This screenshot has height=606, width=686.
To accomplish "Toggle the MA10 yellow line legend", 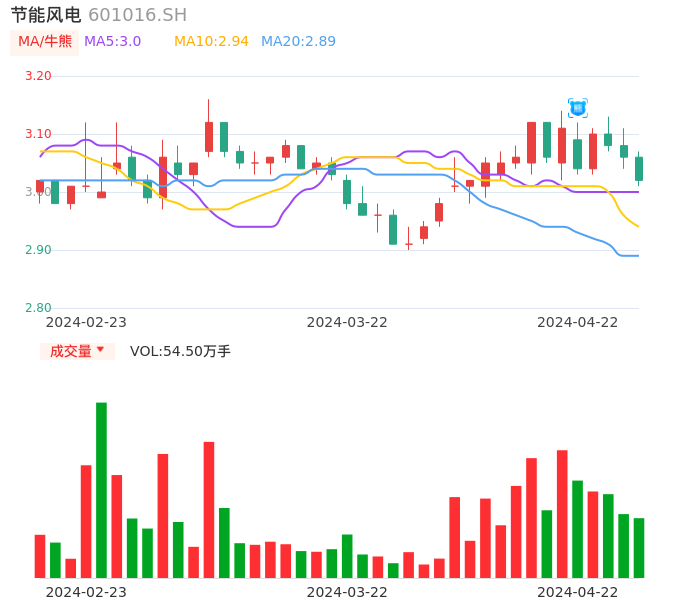I will click(211, 42).
